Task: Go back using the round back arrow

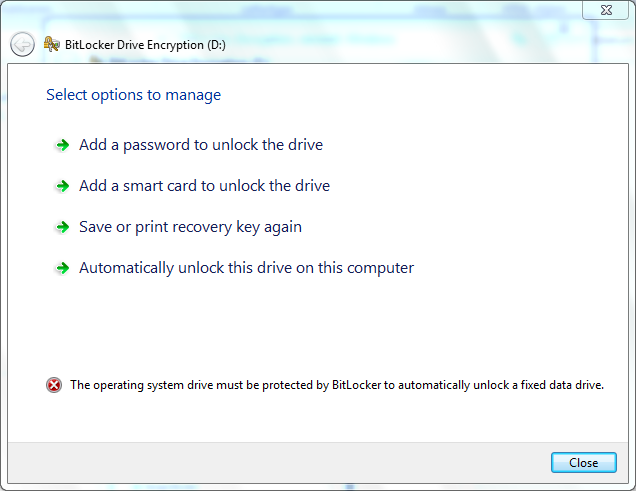Action: tap(22, 44)
